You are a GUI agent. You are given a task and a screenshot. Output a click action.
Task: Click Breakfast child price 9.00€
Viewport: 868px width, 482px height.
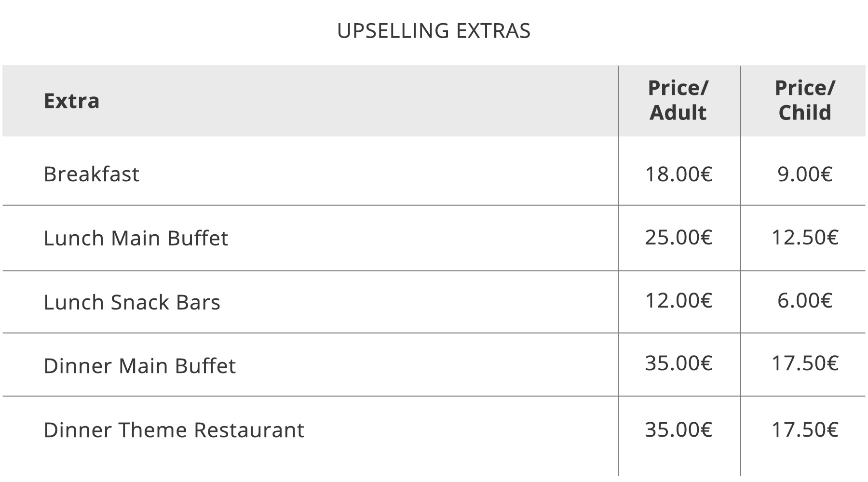(x=805, y=174)
